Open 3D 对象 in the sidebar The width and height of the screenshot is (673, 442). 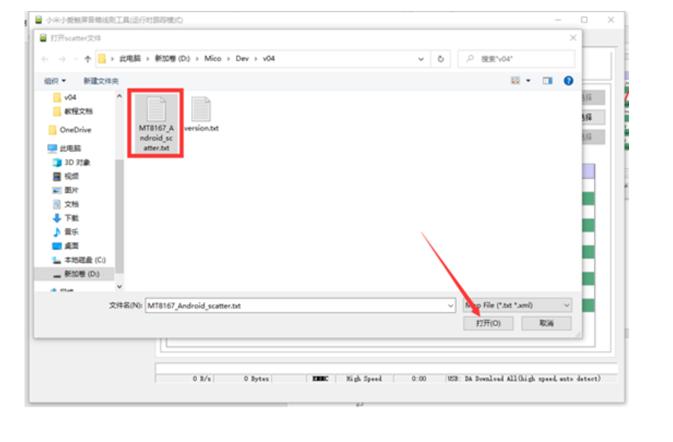71,162
